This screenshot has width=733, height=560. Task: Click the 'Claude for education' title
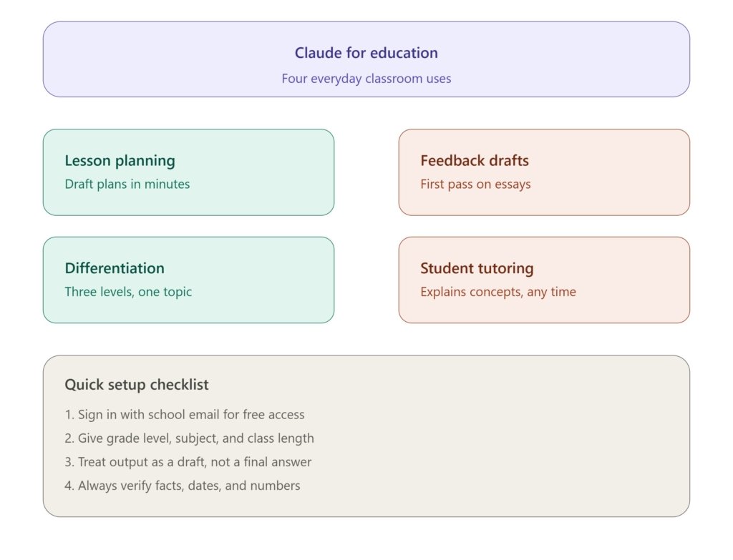pos(366,53)
